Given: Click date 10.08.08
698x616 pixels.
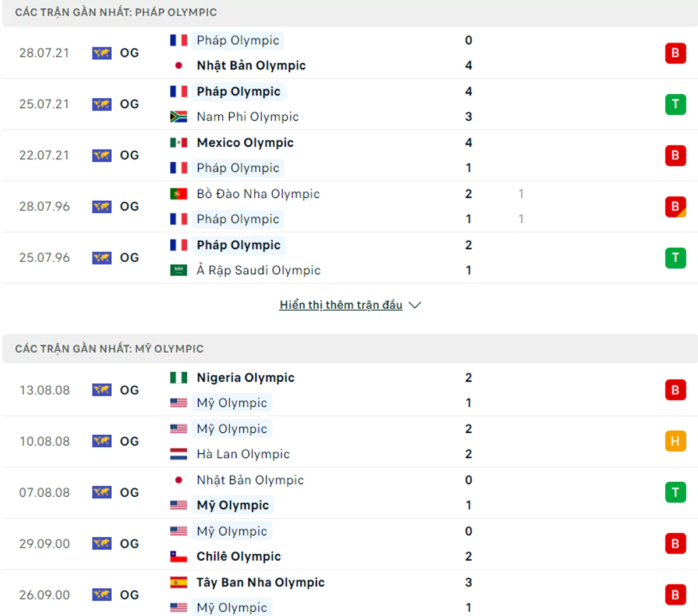Looking at the screenshot, I should pos(44,441).
